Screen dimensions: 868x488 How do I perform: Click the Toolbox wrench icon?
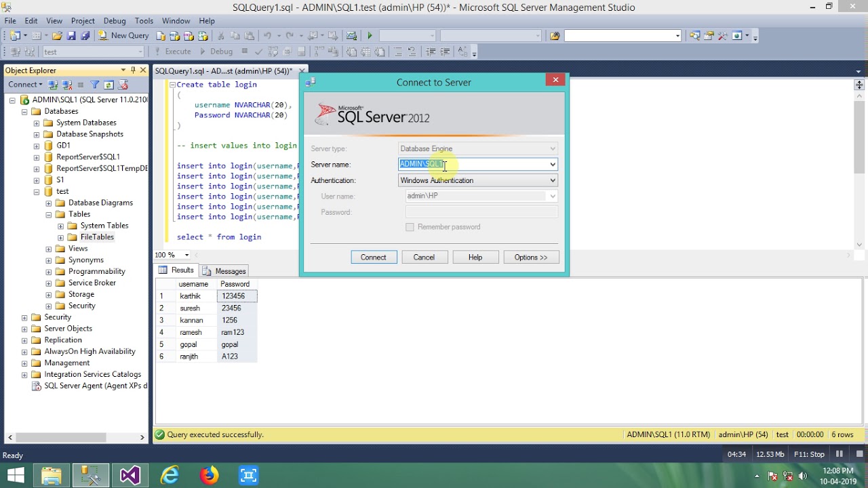coord(723,36)
